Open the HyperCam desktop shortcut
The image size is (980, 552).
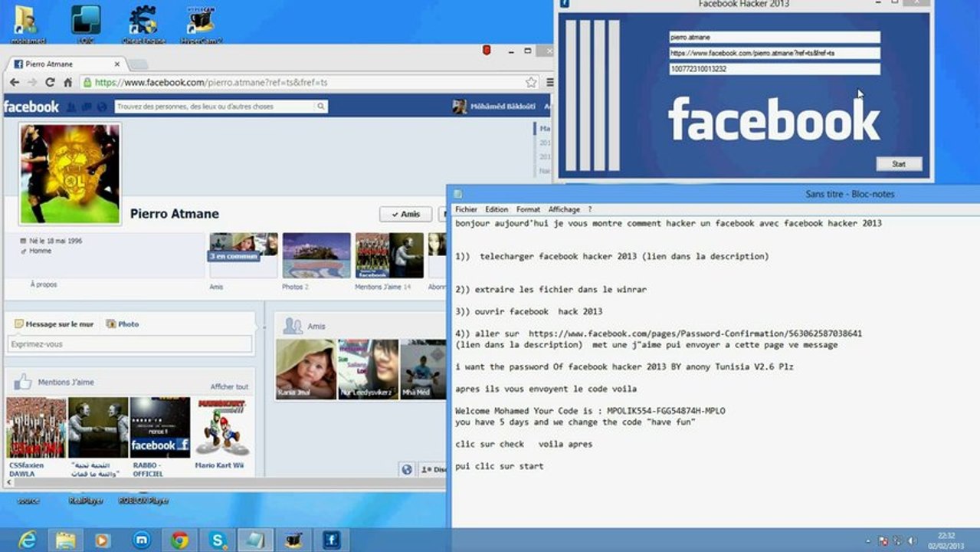point(201,23)
